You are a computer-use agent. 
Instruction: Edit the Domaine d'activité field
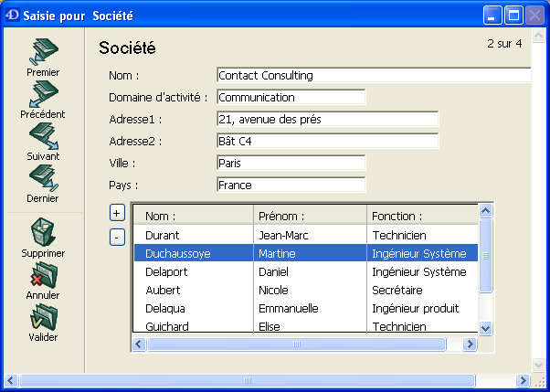point(291,97)
